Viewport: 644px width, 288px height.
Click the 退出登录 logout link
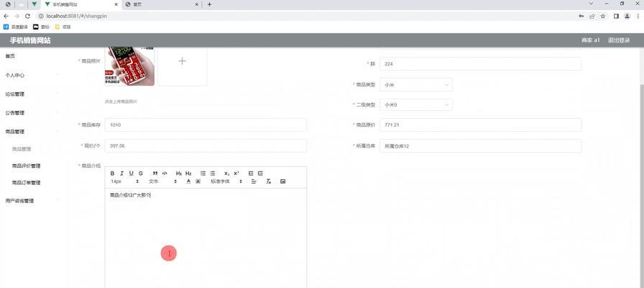tap(619, 40)
